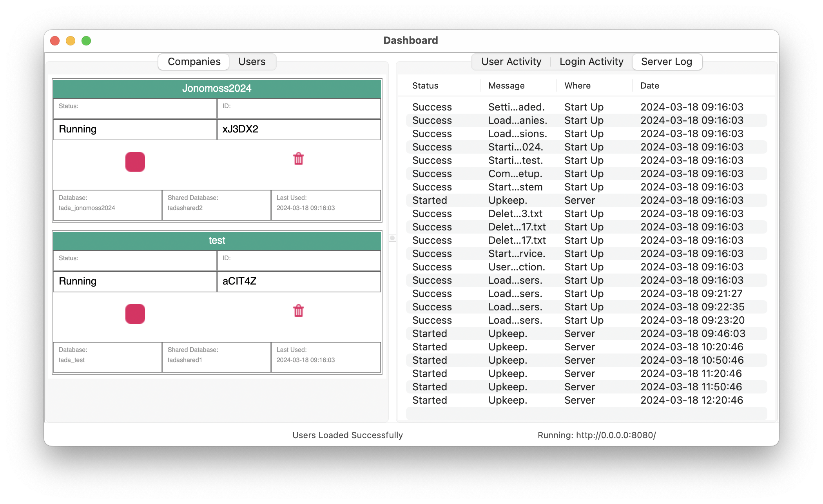Select log entry dated 09:23:20
823x504 pixels.
586,320
